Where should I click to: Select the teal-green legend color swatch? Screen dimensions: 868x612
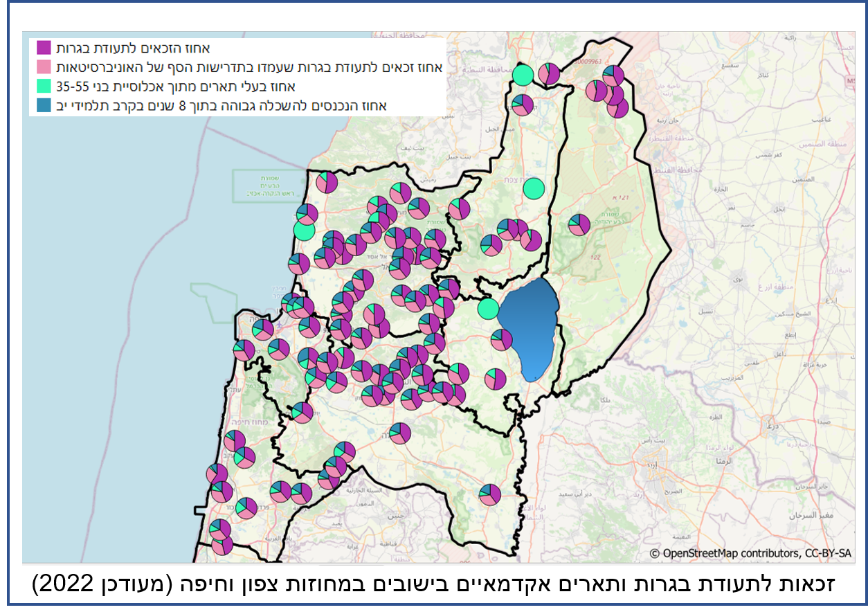coord(44,87)
